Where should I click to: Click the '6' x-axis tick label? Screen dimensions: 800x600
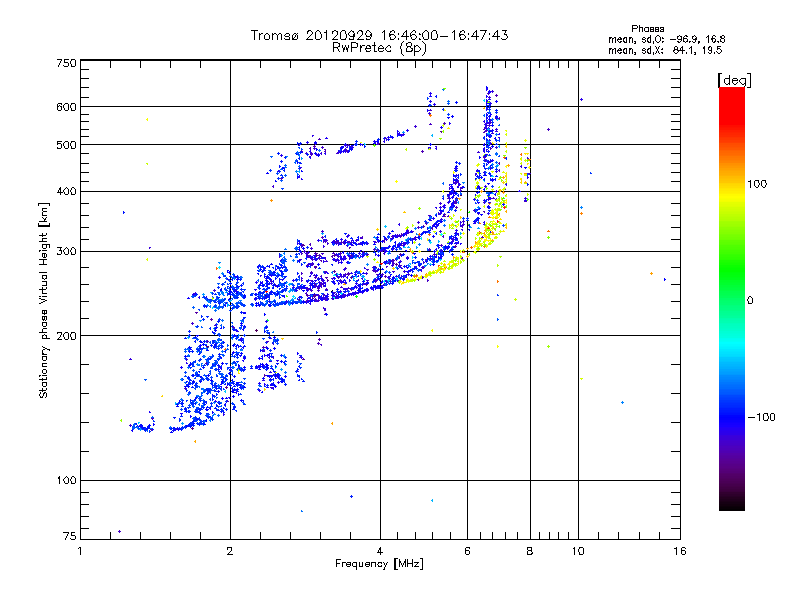pos(467,551)
